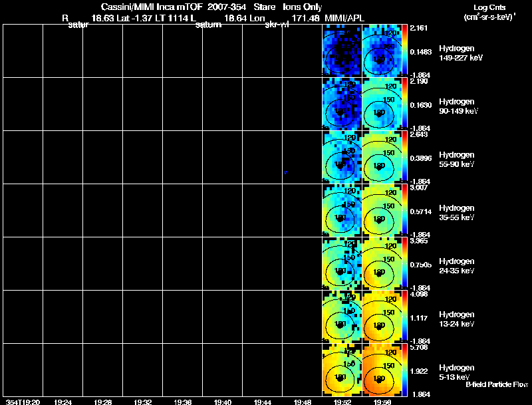Click the Hydrogen 149-227 keV label

[461, 53]
